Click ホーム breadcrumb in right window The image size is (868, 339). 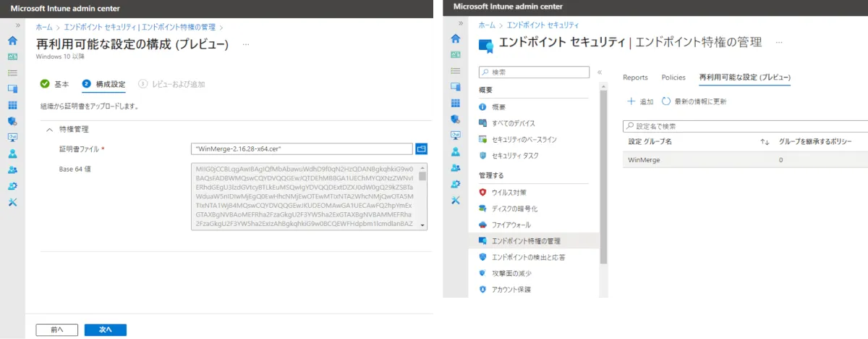tap(487, 25)
